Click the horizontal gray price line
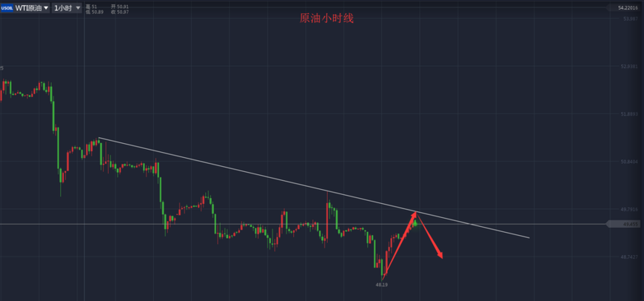This screenshot has height=301, width=644. tap(304, 224)
